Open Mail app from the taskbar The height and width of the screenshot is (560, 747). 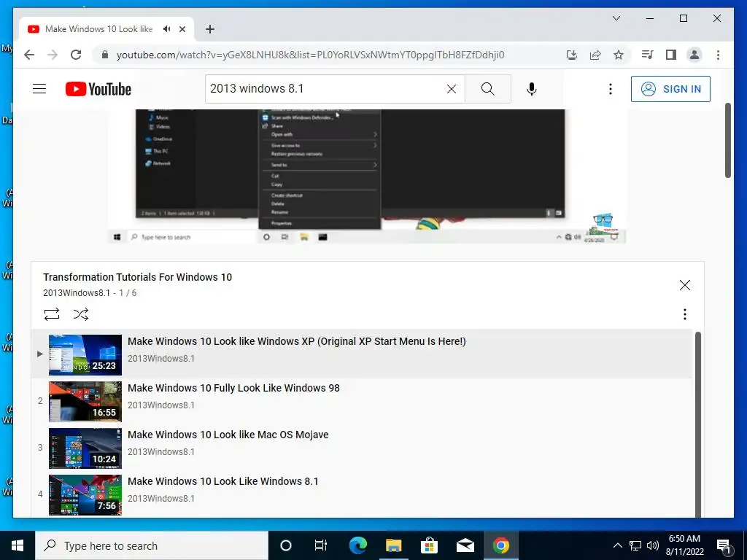[x=465, y=545]
